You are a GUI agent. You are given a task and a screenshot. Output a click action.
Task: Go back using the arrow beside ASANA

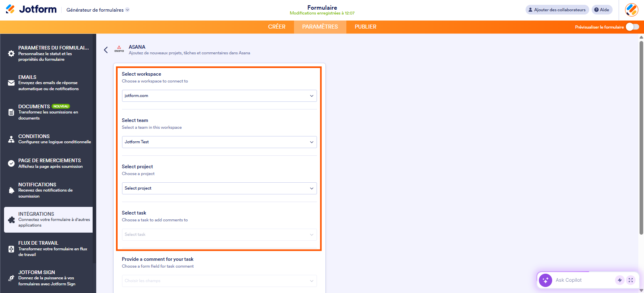106,50
